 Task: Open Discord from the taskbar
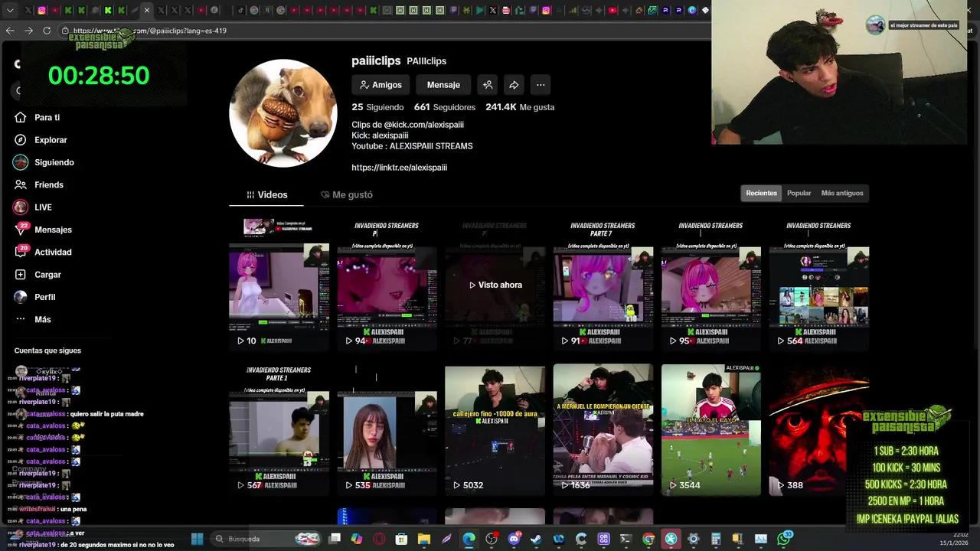coord(514,539)
